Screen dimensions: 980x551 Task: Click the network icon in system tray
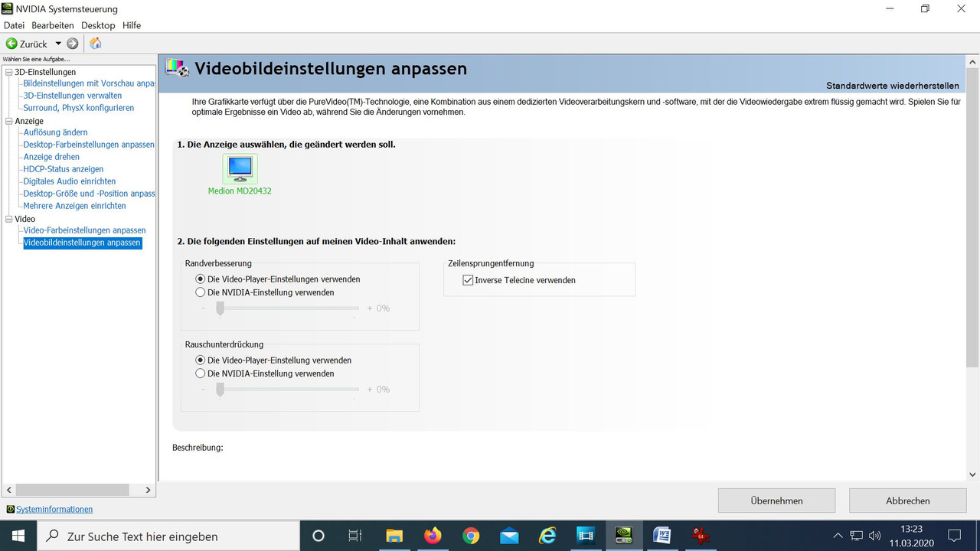pyautogui.click(x=857, y=536)
